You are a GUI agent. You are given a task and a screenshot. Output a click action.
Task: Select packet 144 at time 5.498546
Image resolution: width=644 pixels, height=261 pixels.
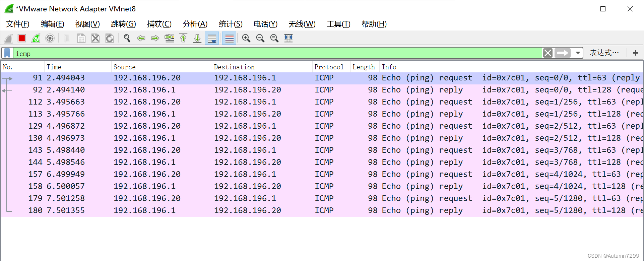click(x=322, y=162)
